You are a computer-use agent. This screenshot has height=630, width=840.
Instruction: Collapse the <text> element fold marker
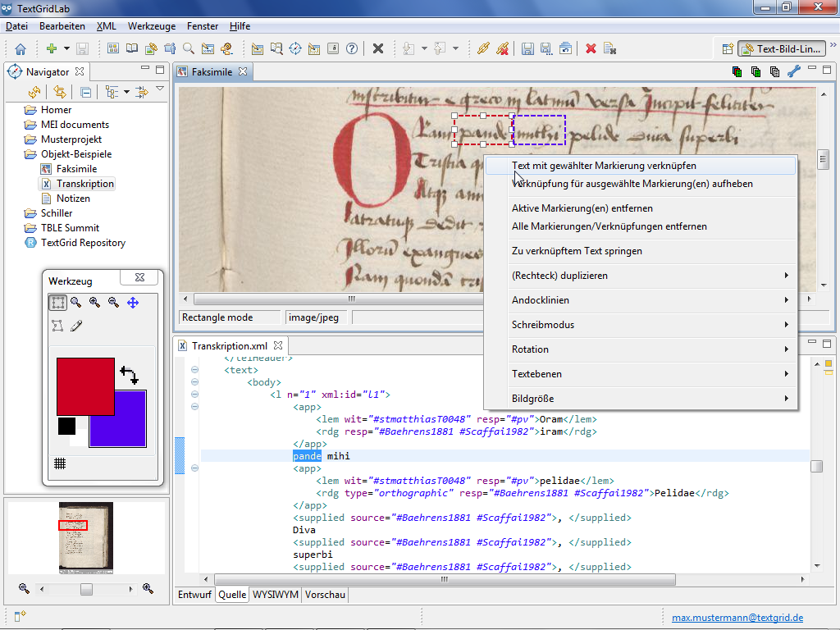coord(194,370)
